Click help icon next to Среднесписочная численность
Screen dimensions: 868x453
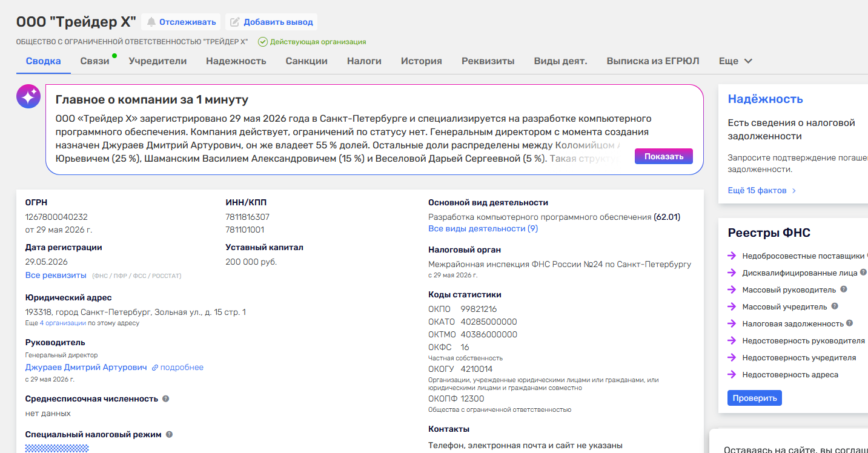(166, 398)
